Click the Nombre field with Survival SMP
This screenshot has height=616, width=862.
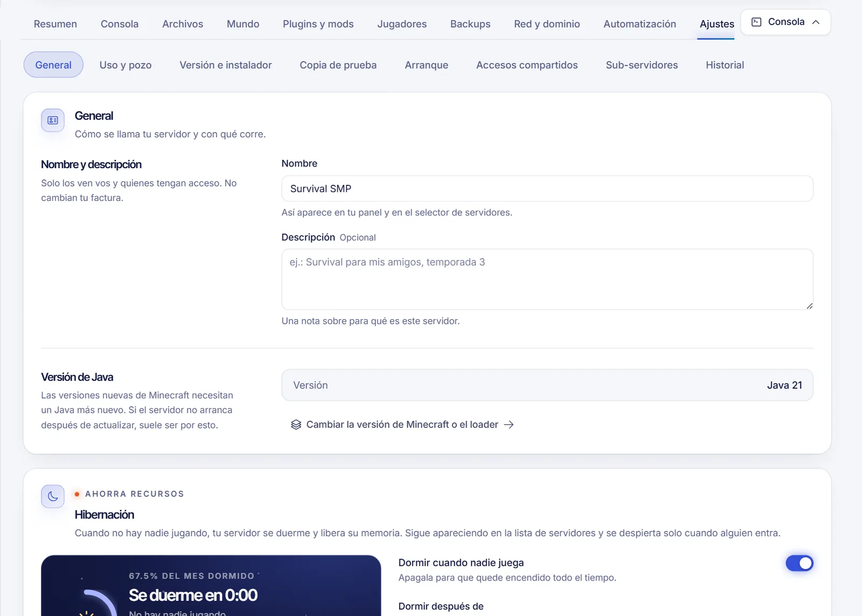[547, 189]
